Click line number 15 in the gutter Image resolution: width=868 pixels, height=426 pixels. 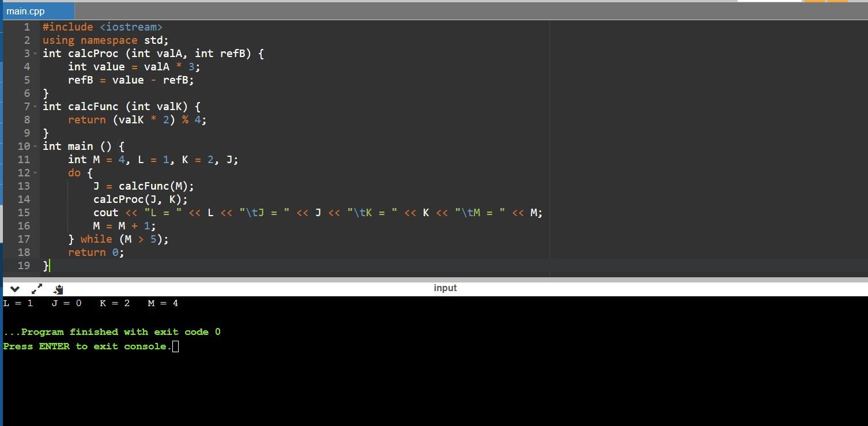click(24, 213)
